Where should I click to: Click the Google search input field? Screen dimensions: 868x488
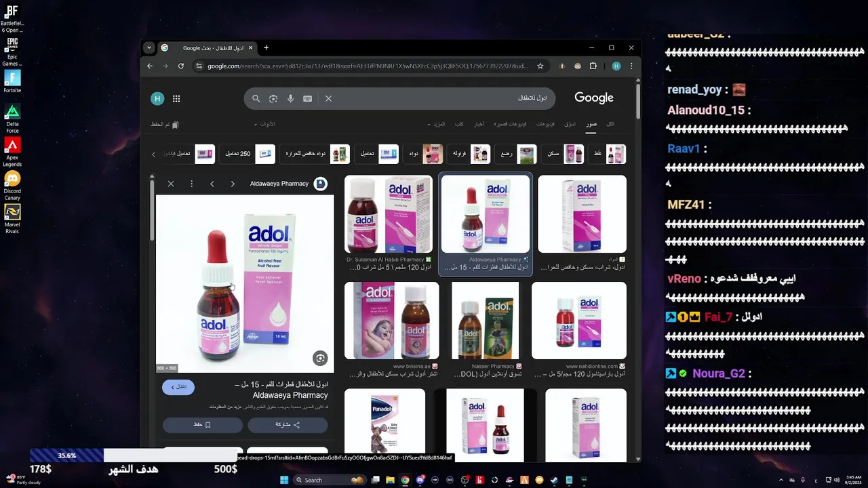[441, 98]
